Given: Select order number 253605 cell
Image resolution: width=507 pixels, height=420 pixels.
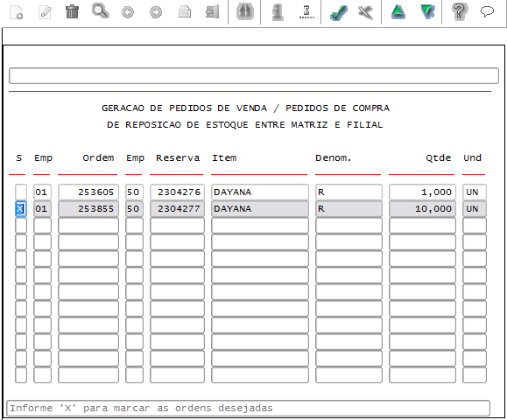Looking at the screenshot, I should 88,192.
